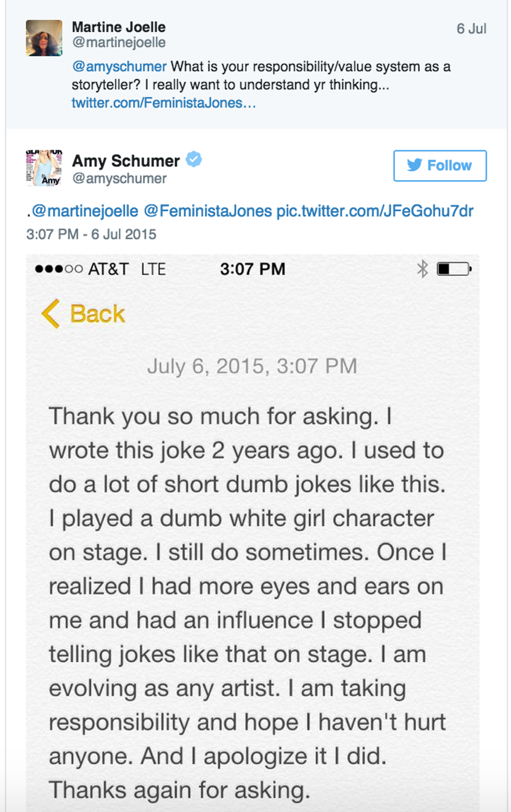Screen dimensions: 511x812
Task: Click the battery indicator icon
Action: (454, 269)
